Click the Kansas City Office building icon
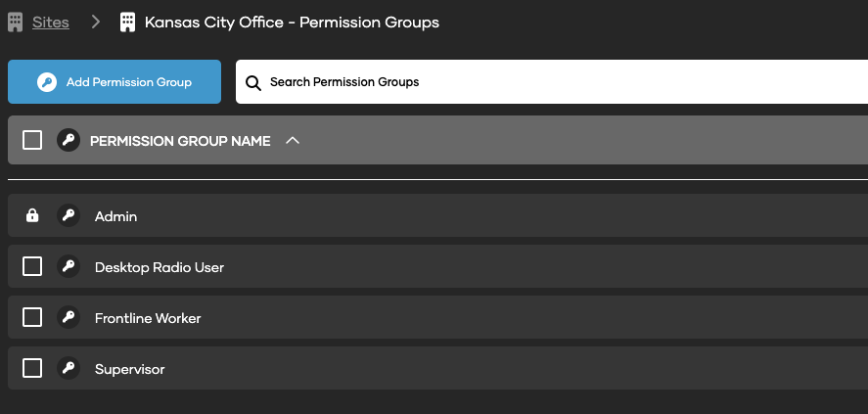868x414 pixels. (x=127, y=22)
